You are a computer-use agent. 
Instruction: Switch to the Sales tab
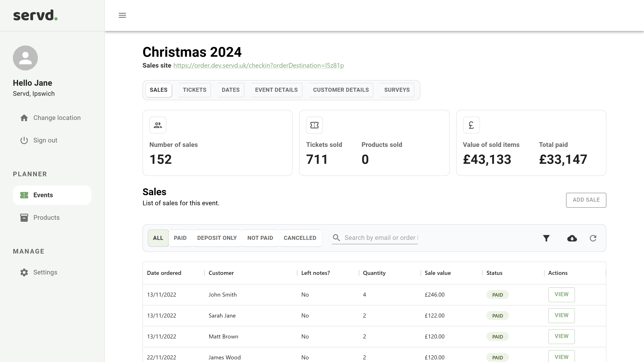(158, 90)
